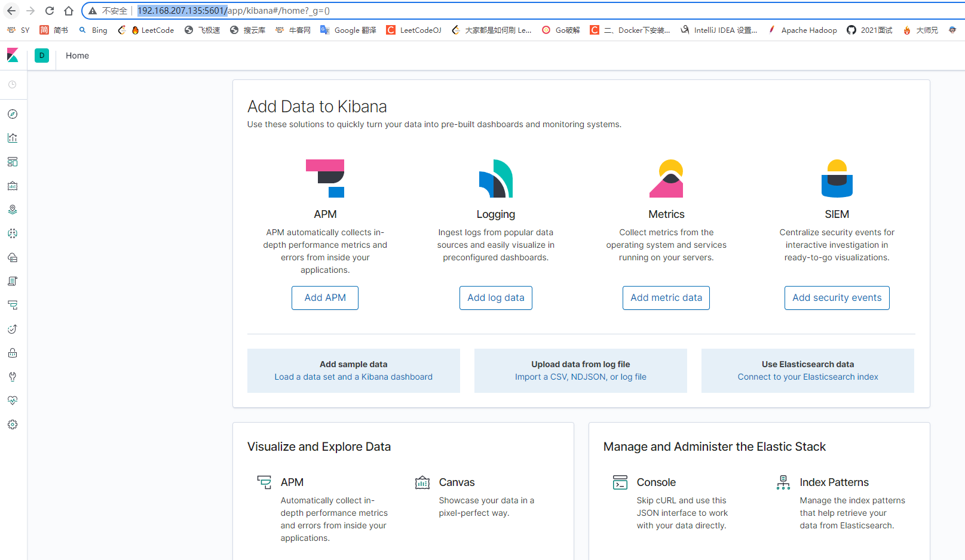Open the IntelliJ IDEA 设置 bookmark

[x=719, y=30]
